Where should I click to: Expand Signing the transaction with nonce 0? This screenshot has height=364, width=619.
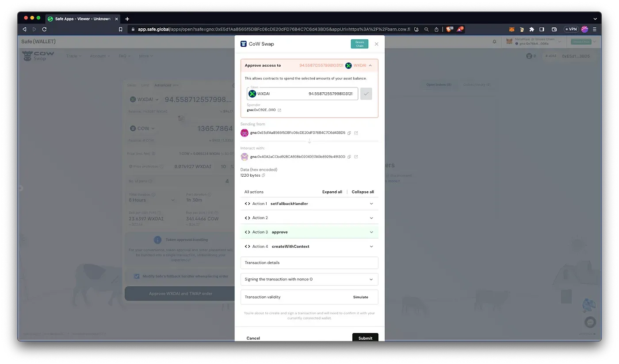pyautogui.click(x=309, y=279)
